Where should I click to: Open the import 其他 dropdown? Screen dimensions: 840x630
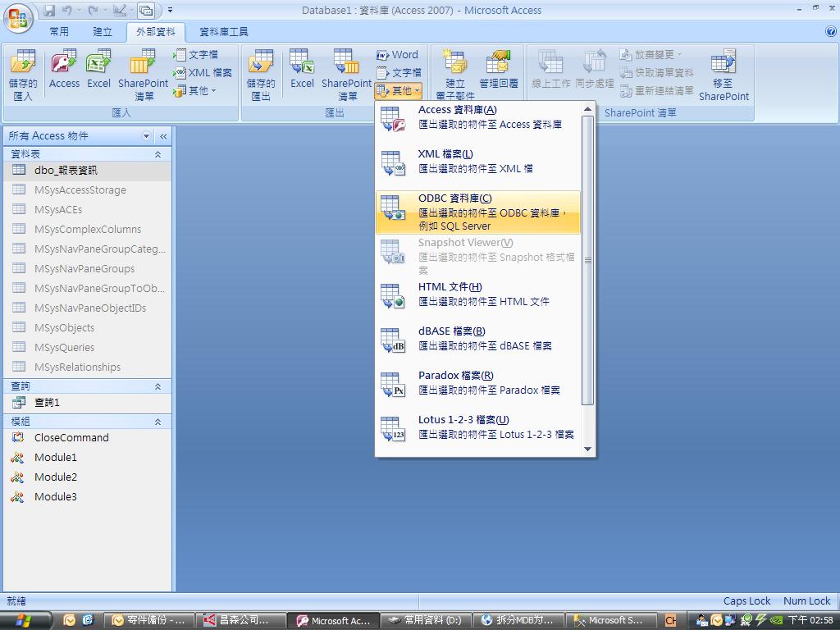[x=195, y=91]
